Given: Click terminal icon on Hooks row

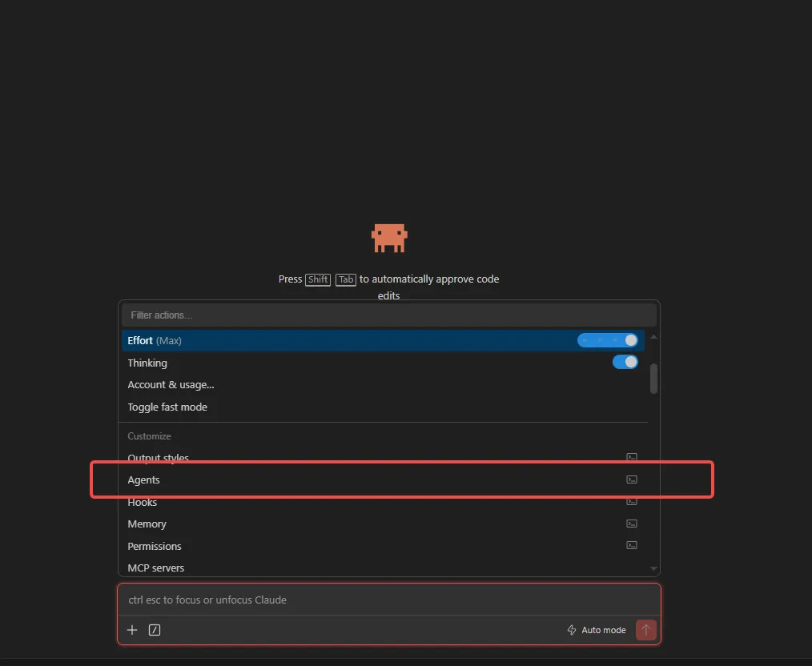Looking at the screenshot, I should [632, 501].
